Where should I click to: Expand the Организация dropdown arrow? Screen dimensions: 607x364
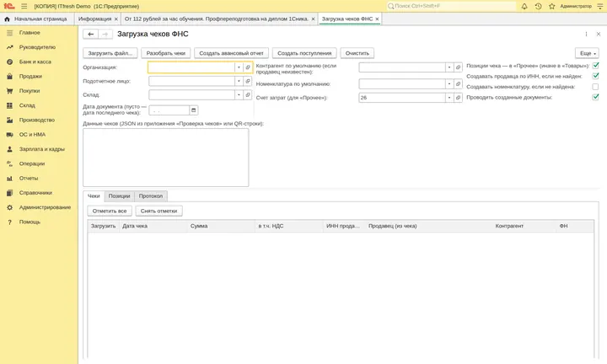[239, 67]
